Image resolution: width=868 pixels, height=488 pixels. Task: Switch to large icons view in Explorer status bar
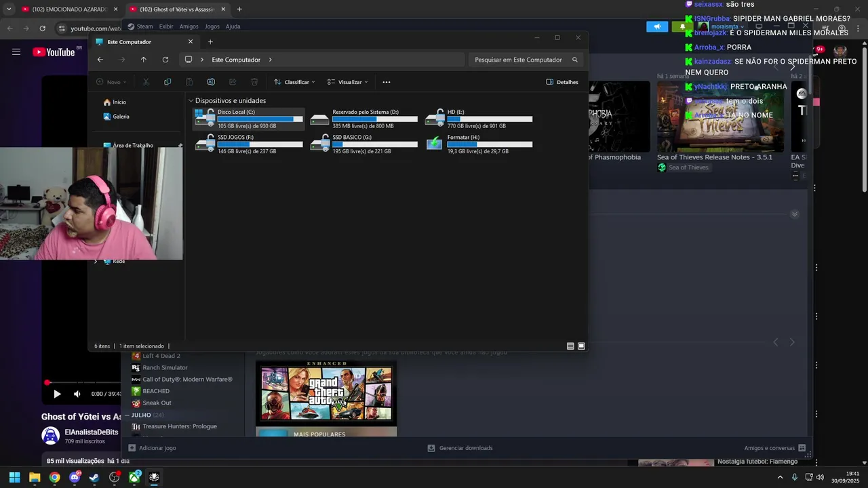pos(581,346)
